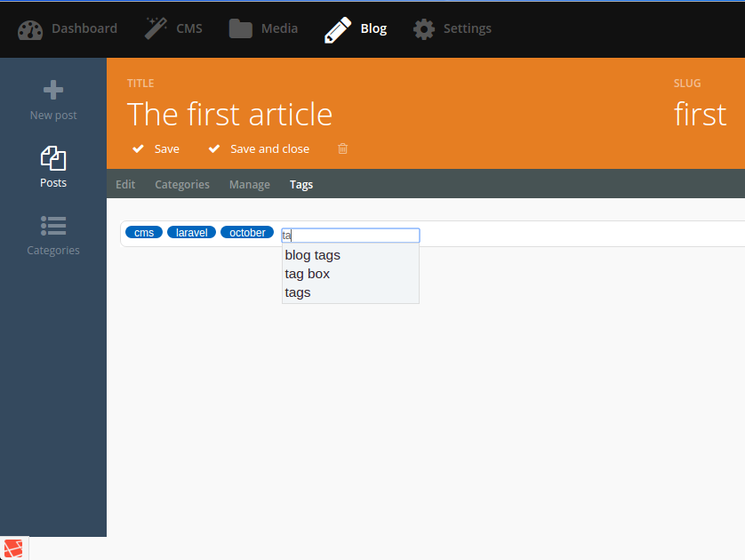Select the Blog pencil icon

338,30
